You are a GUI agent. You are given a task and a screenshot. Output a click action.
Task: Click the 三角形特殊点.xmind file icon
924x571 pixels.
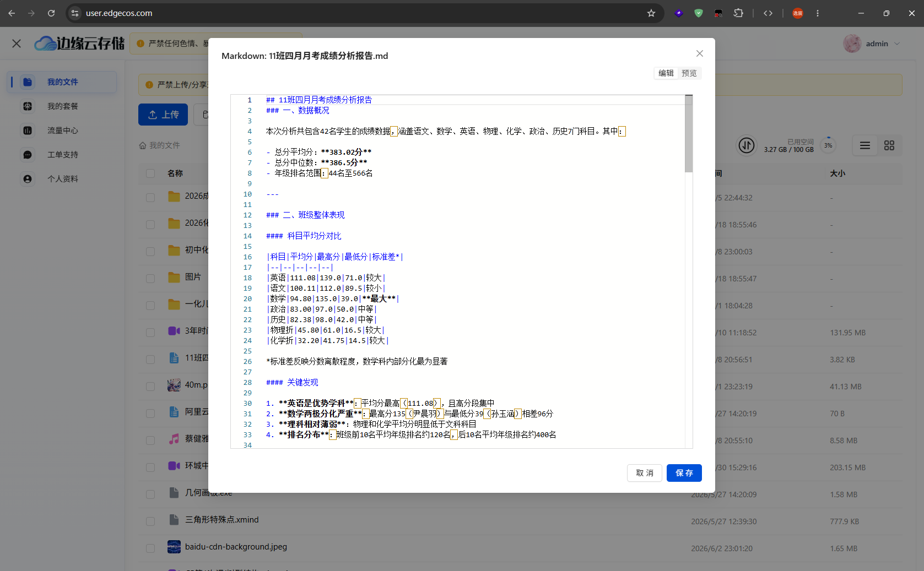(x=174, y=520)
